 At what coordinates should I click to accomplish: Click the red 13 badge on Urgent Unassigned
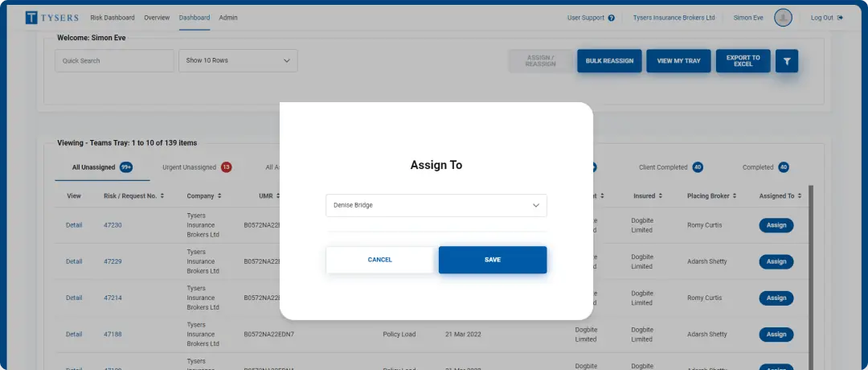click(x=226, y=167)
